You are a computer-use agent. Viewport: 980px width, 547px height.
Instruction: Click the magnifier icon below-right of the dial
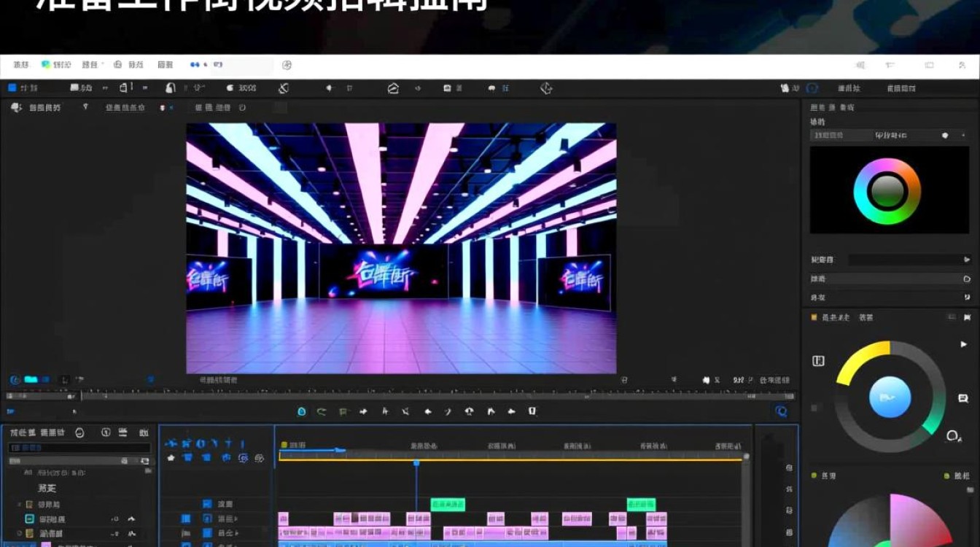(x=953, y=436)
